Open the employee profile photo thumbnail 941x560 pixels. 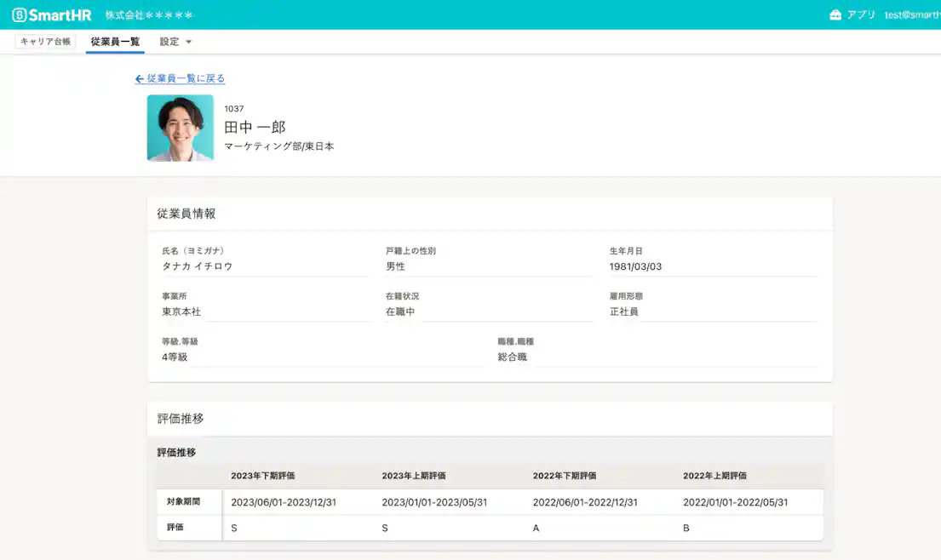click(180, 128)
